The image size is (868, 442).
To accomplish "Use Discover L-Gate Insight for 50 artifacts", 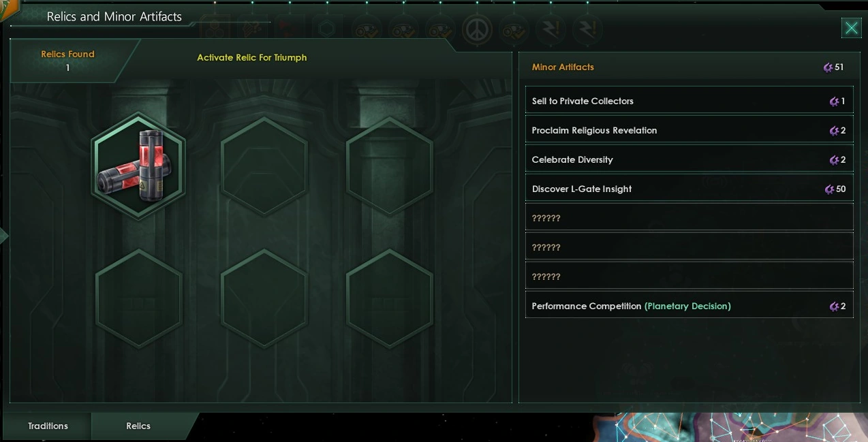I will pyautogui.click(x=689, y=189).
